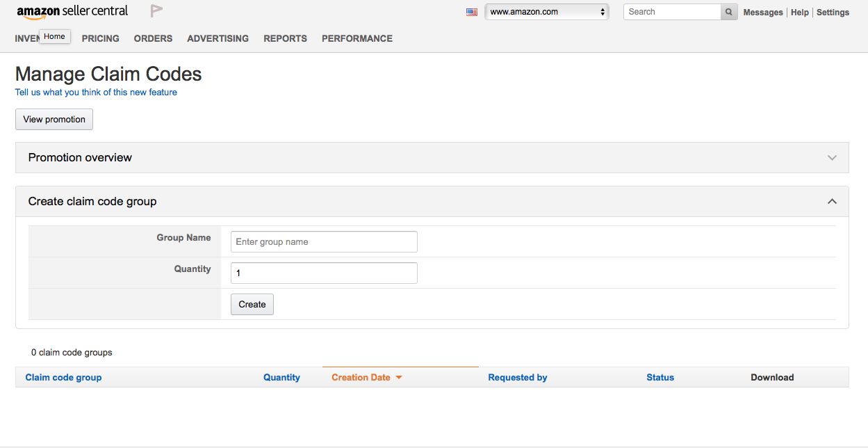
Task: Open the Orders menu
Action: pyautogui.click(x=153, y=39)
